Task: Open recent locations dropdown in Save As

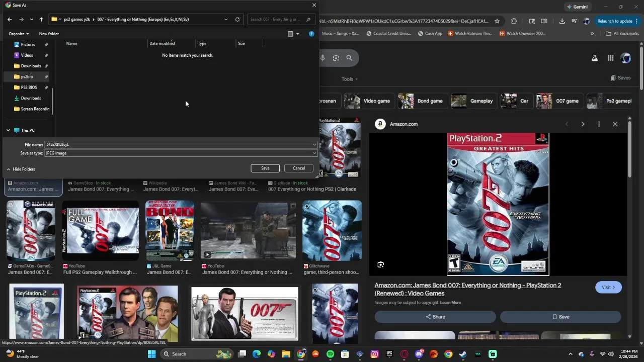Action: 31,19
